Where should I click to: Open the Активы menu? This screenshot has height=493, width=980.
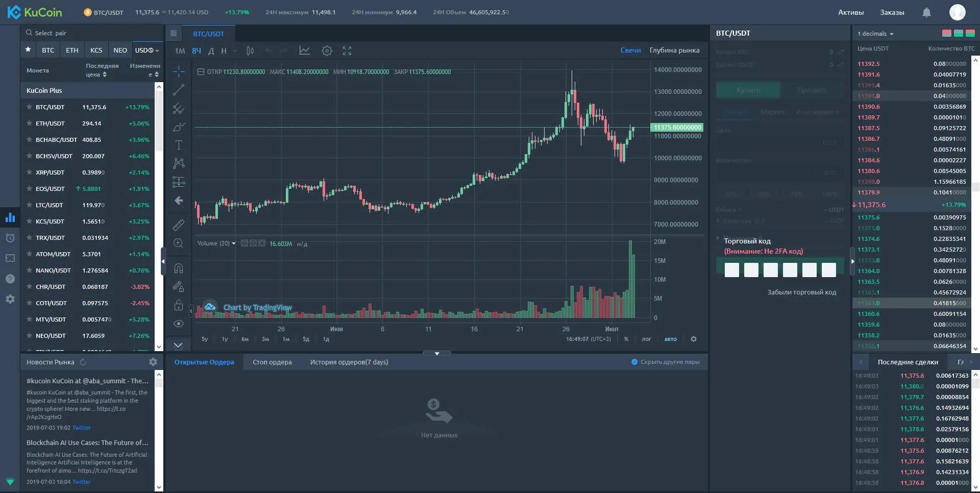coord(851,12)
